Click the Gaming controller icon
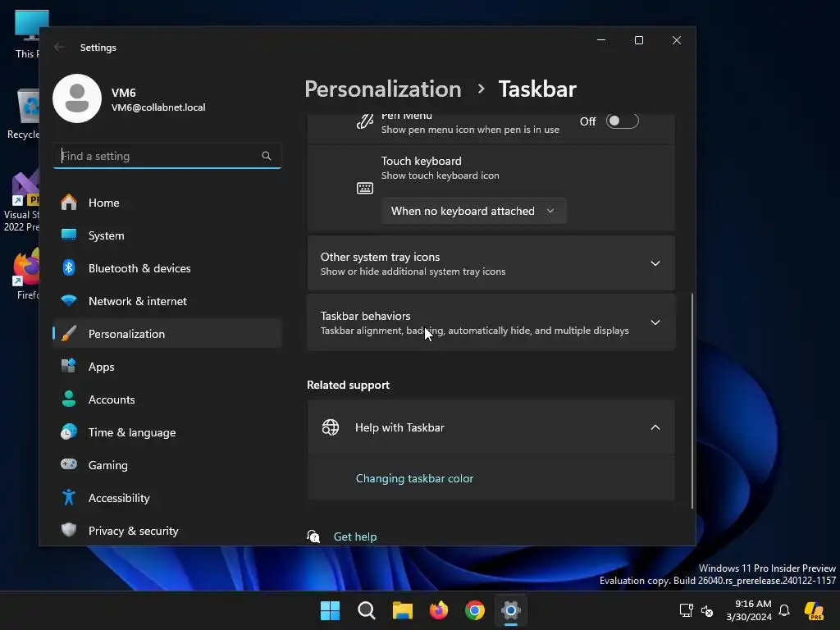This screenshot has width=840, height=630. [x=69, y=464]
